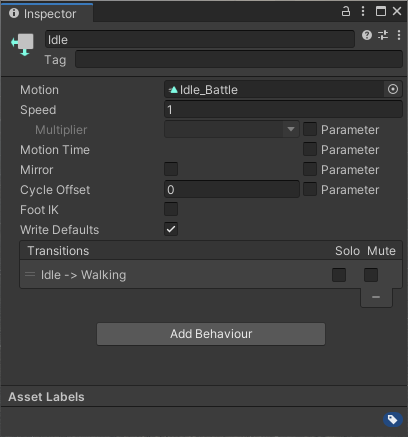The height and width of the screenshot is (437, 408).
Task: Open the state's context menu (three dots)
Action: [399, 35]
